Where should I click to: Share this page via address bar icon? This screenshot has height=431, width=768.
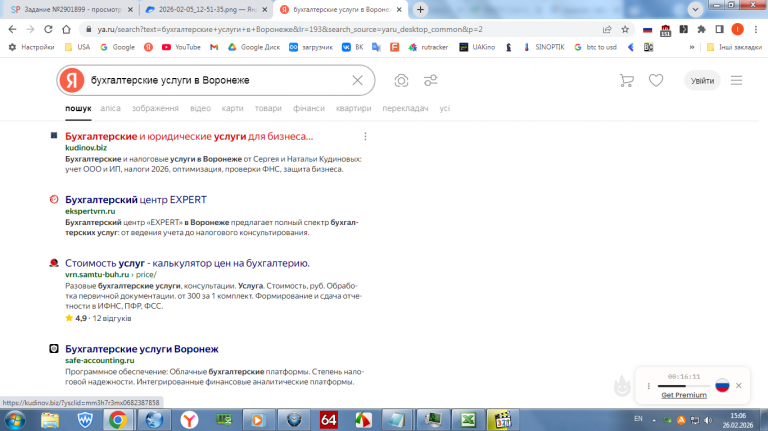point(607,29)
